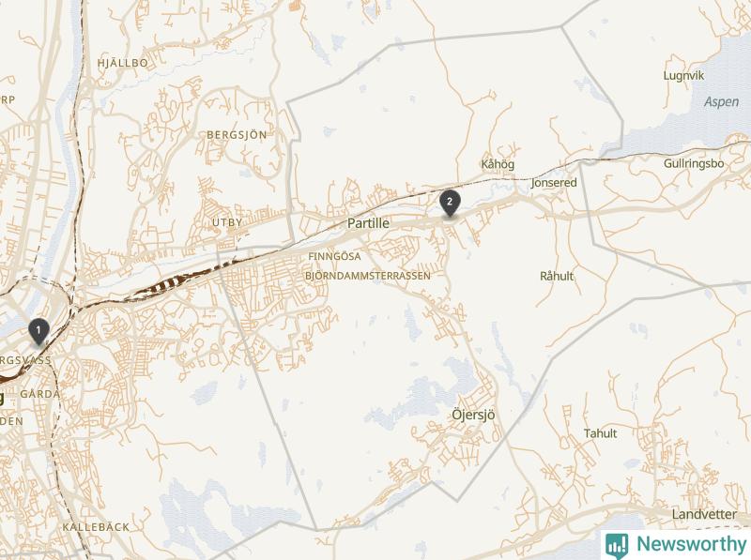The width and height of the screenshot is (751, 560).
Task: Click the Kåhög place label
Action: [498, 164]
